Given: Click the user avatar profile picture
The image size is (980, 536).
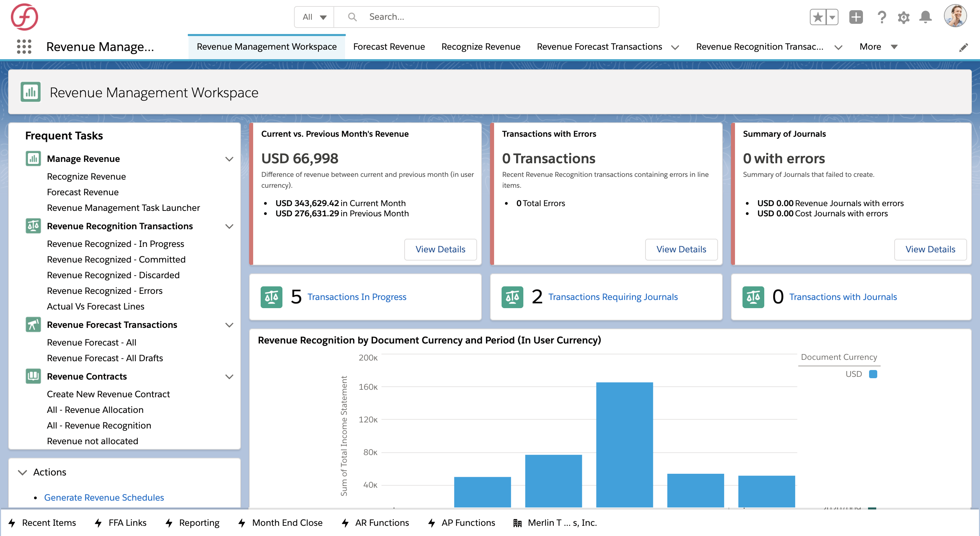Looking at the screenshot, I should click(x=955, y=16).
